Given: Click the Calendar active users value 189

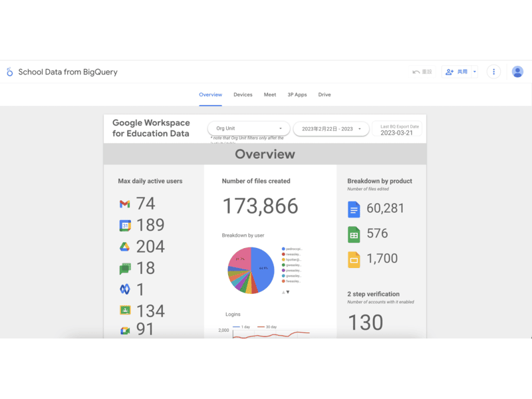Looking at the screenshot, I should point(150,225).
